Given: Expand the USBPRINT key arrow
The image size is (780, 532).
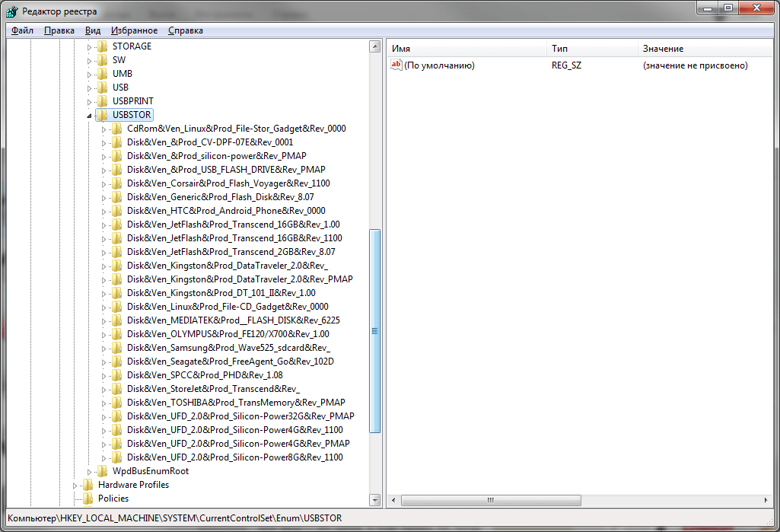Looking at the screenshot, I should pyautogui.click(x=89, y=101).
